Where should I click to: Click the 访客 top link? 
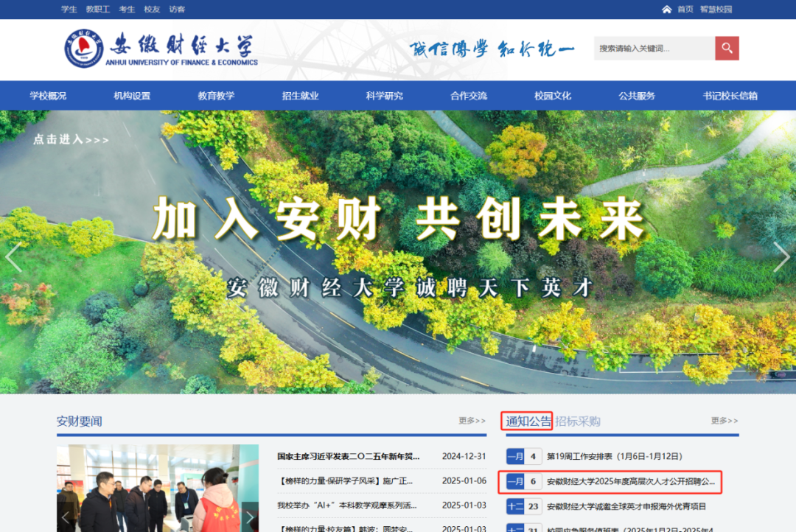click(x=177, y=9)
